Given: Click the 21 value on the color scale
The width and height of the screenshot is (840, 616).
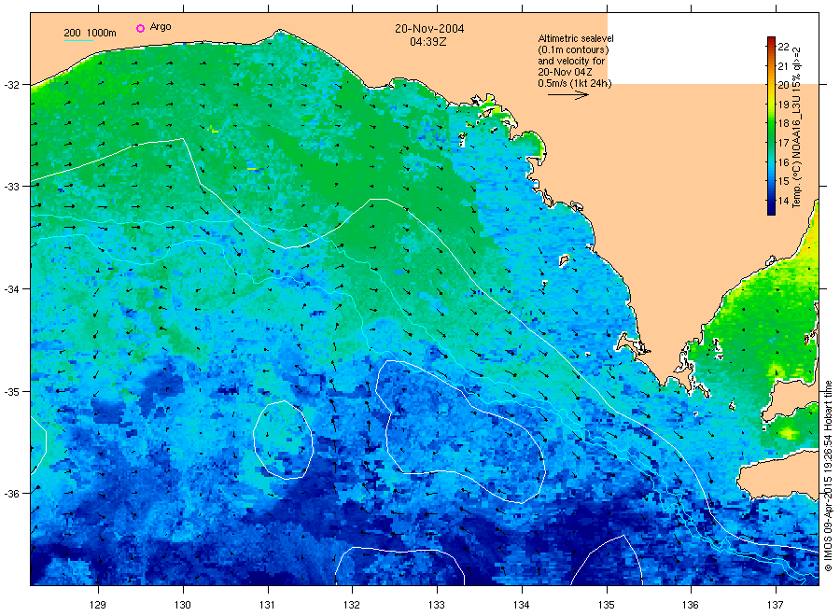Looking at the screenshot, I should 783,66.
